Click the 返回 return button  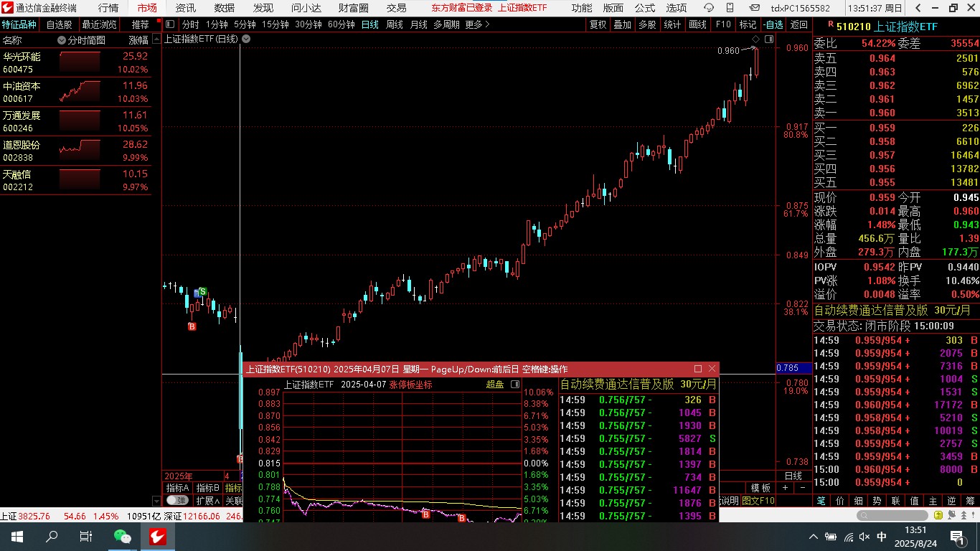[x=798, y=24]
